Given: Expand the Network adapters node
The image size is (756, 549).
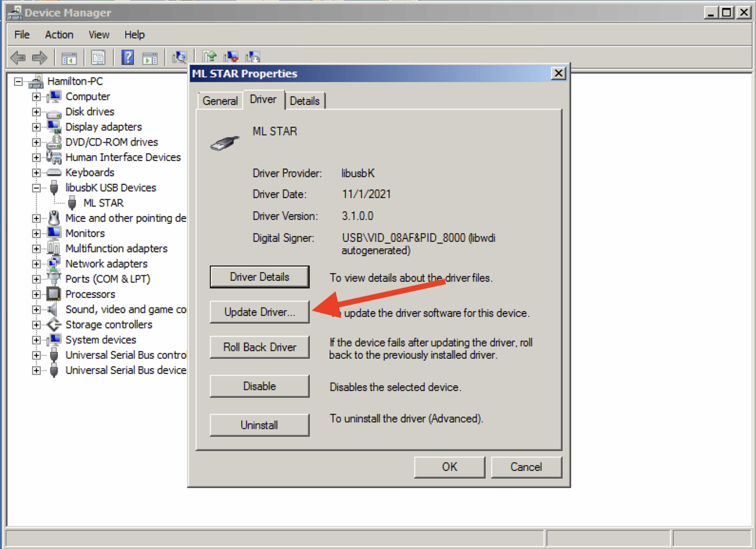Looking at the screenshot, I should point(36,264).
